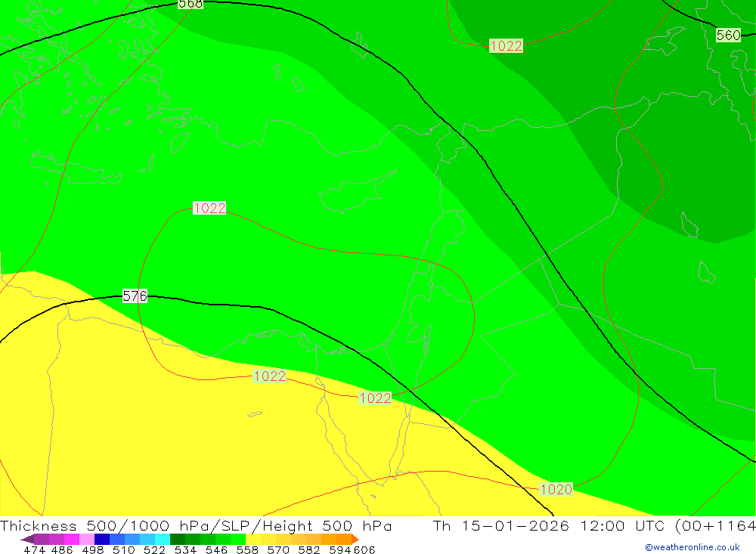
Task: Click the legend value 606
Action: [364, 549]
